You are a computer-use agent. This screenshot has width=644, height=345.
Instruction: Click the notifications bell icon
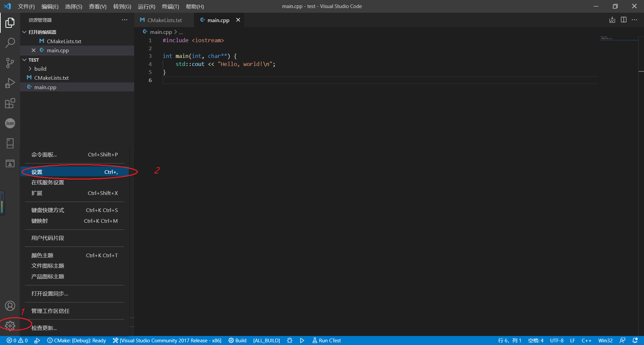636,340
